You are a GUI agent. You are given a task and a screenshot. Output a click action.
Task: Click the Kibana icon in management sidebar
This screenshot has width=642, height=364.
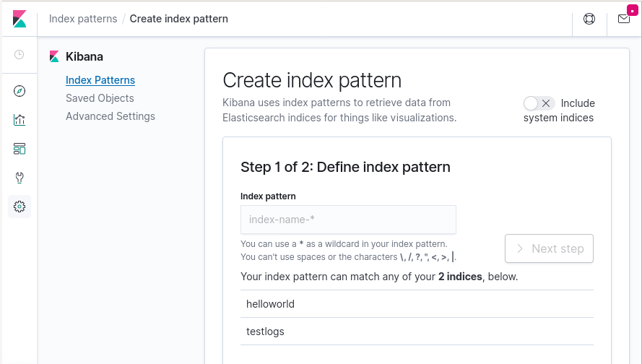(x=54, y=56)
